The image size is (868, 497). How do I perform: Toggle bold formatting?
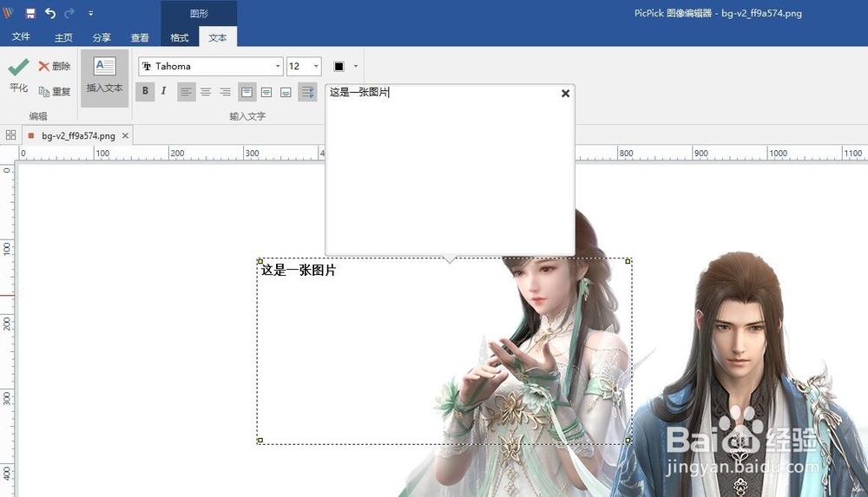click(145, 91)
